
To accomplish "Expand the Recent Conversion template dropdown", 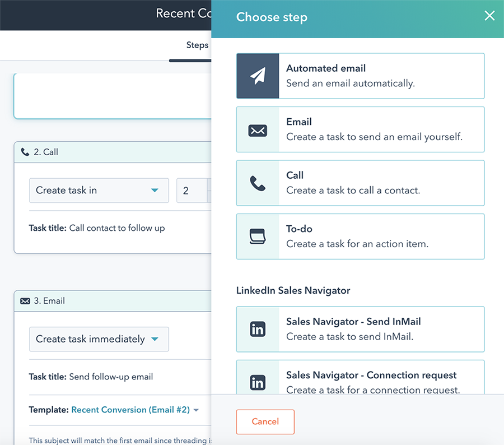I will pos(196,410).
